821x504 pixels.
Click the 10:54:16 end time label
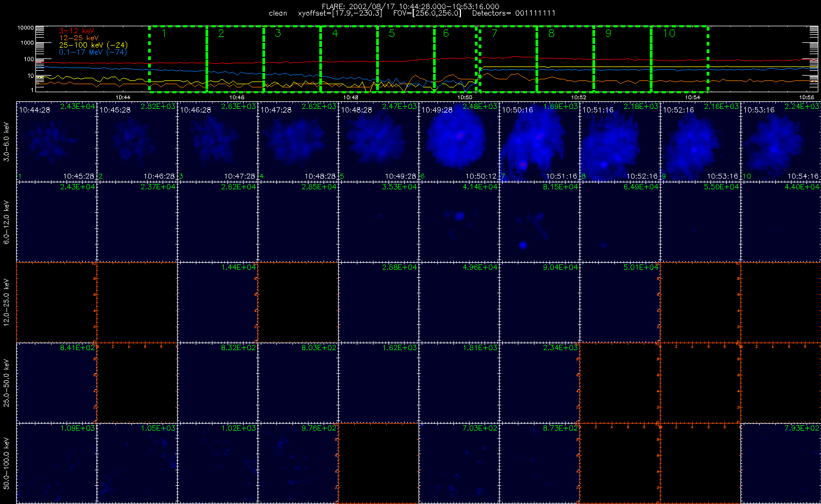803,176
